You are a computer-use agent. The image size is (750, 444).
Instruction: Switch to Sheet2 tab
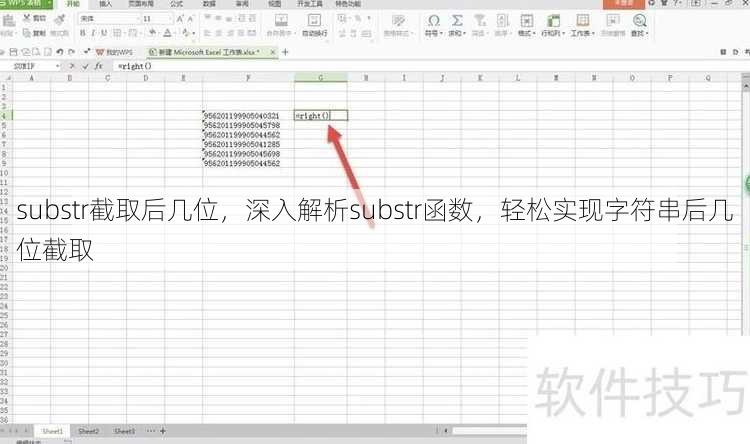coord(88,431)
